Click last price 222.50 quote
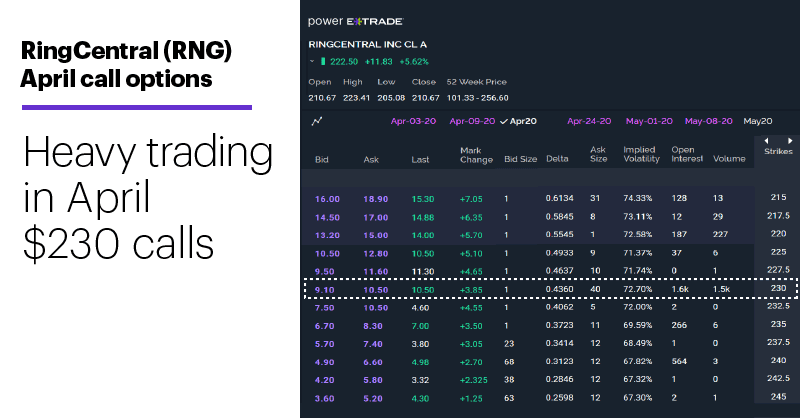800x418 pixels. 344,62
